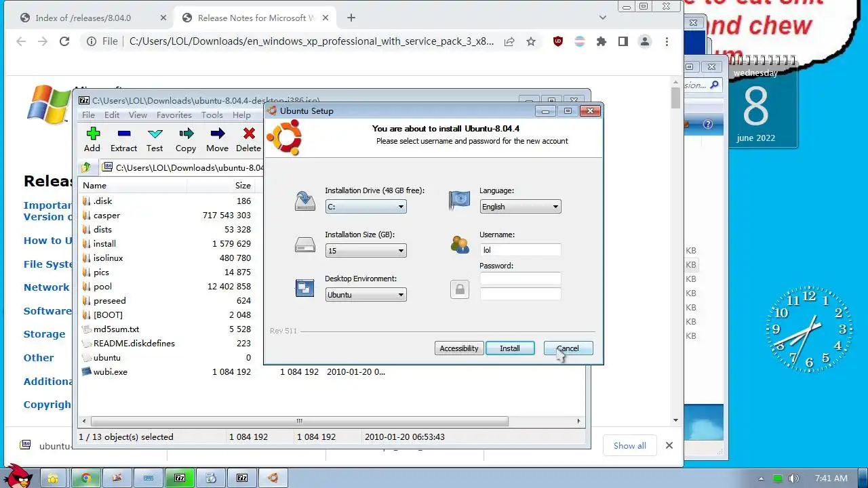The image size is (868, 488).
Task: Open the Chrome profile avatar
Action: (x=645, y=41)
